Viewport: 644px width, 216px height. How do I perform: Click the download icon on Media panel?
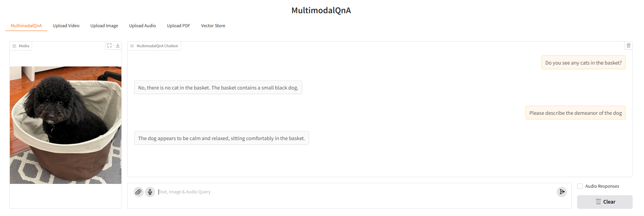coord(118,46)
